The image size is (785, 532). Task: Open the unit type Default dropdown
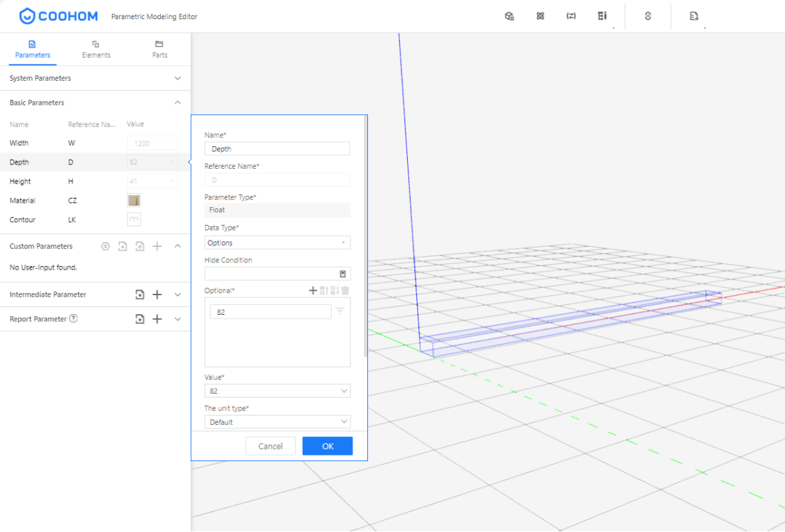277,422
